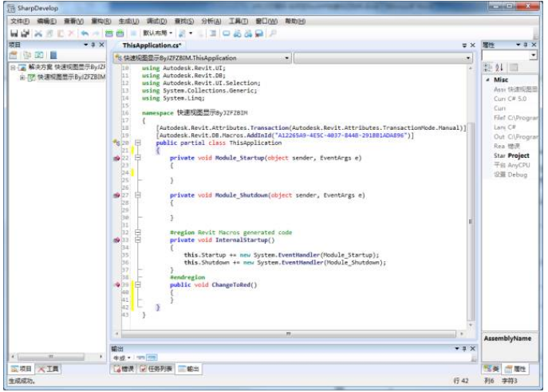Viewport: 548px width, 392px height.
Task: Collapse the Module_Startup method fold
Action: (138, 158)
